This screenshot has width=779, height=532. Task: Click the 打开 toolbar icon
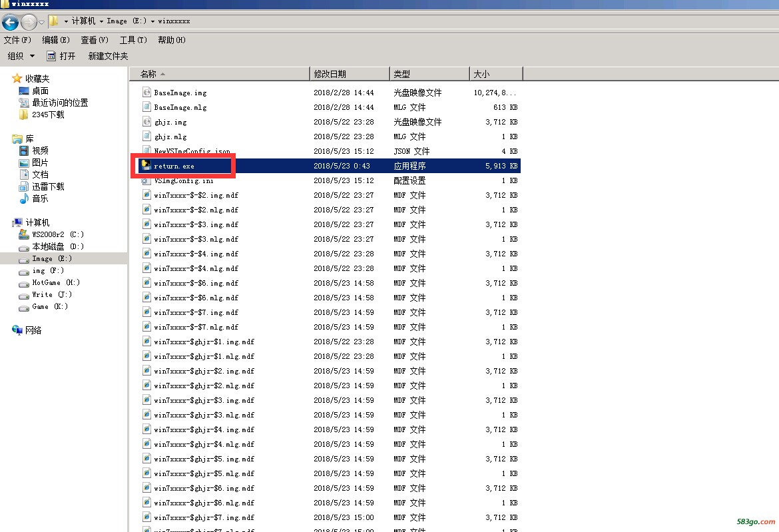[51, 57]
